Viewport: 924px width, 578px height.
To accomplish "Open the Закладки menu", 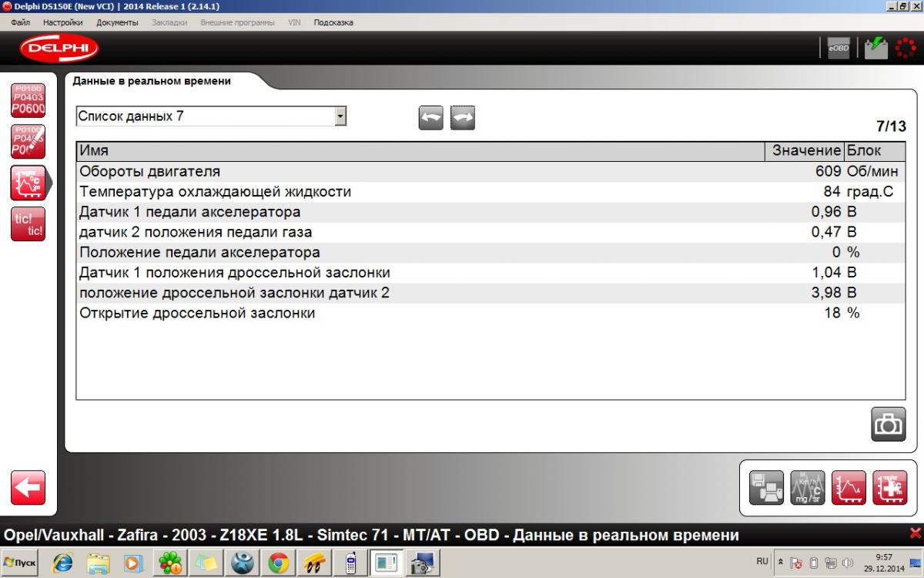I will click(169, 22).
